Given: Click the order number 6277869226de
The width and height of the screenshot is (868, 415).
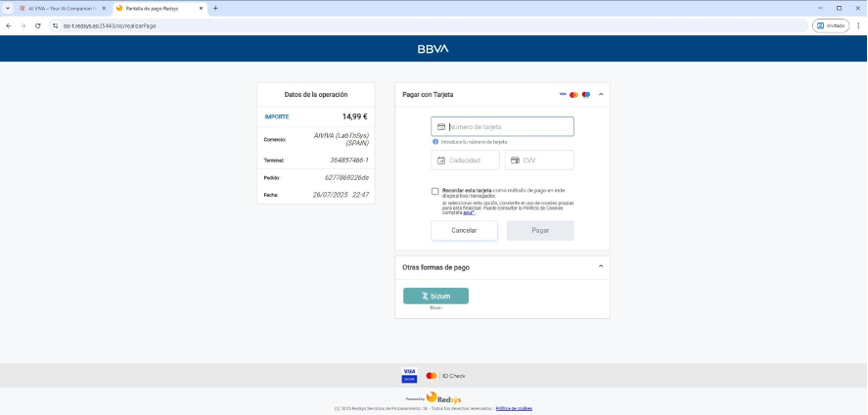Looking at the screenshot, I should (346, 177).
